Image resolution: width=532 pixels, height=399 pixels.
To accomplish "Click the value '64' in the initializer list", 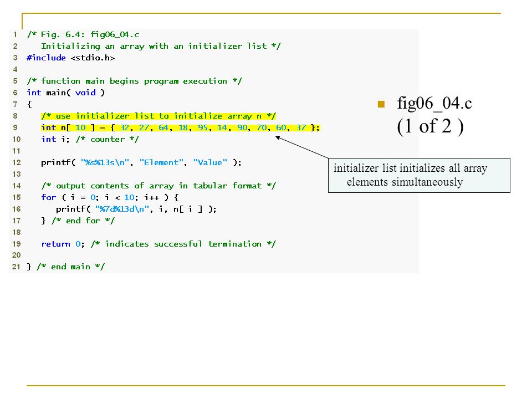I will tap(163, 127).
